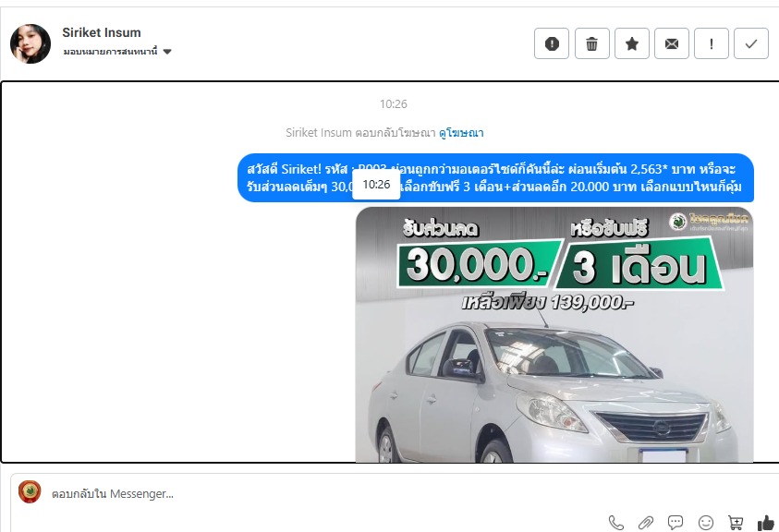The width and height of the screenshot is (779, 532).
Task: Mark conversation as done with checkmark button
Action: pyautogui.click(x=750, y=43)
